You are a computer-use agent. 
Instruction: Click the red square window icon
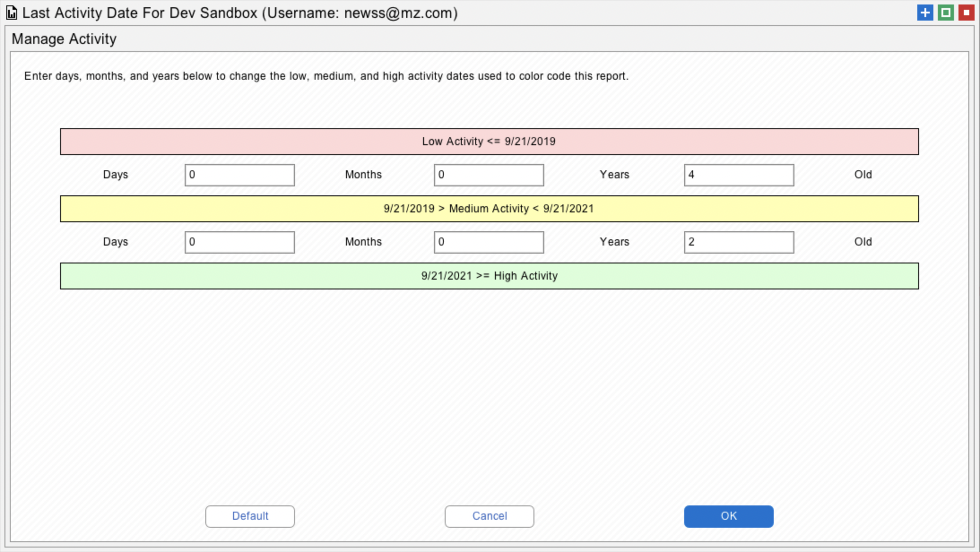coord(966,13)
